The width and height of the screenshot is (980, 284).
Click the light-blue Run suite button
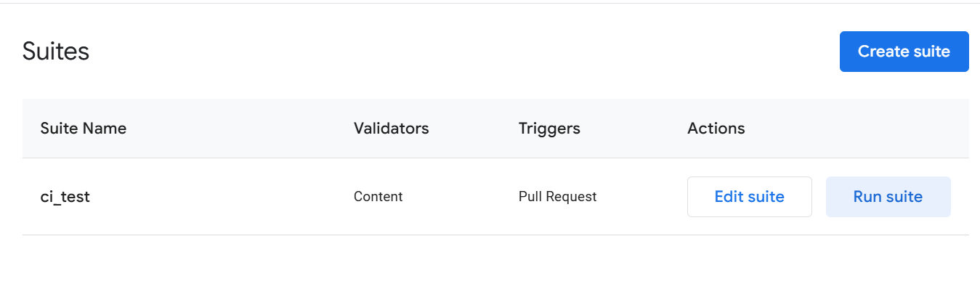coord(888,197)
